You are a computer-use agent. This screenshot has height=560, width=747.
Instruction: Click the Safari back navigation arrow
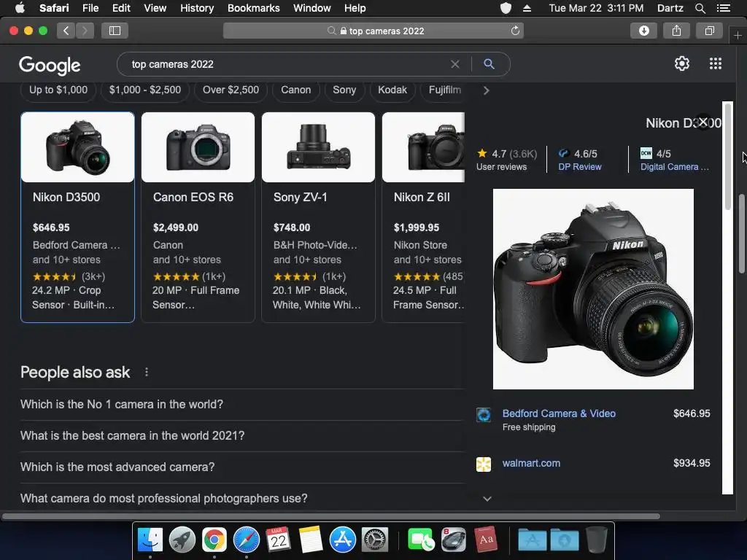(66, 31)
